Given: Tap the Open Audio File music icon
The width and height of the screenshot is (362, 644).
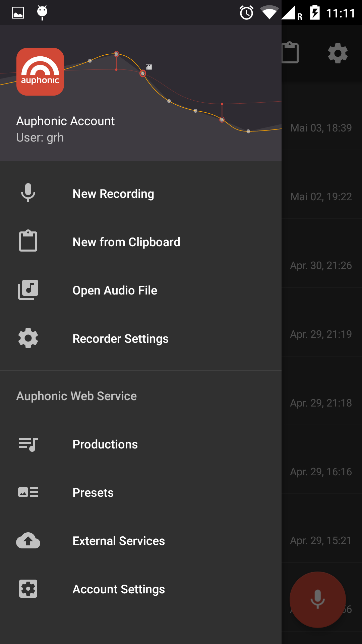Looking at the screenshot, I should click(28, 290).
